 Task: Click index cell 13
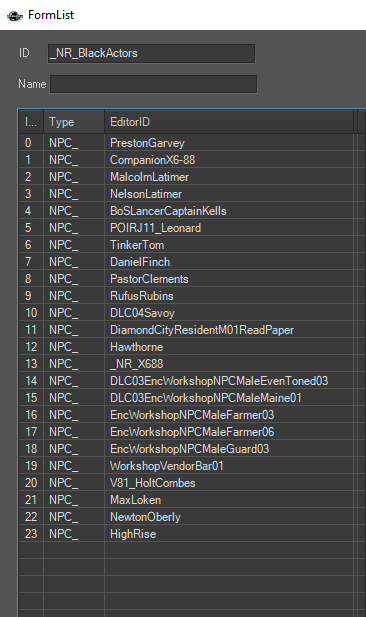pyautogui.click(x=31, y=363)
